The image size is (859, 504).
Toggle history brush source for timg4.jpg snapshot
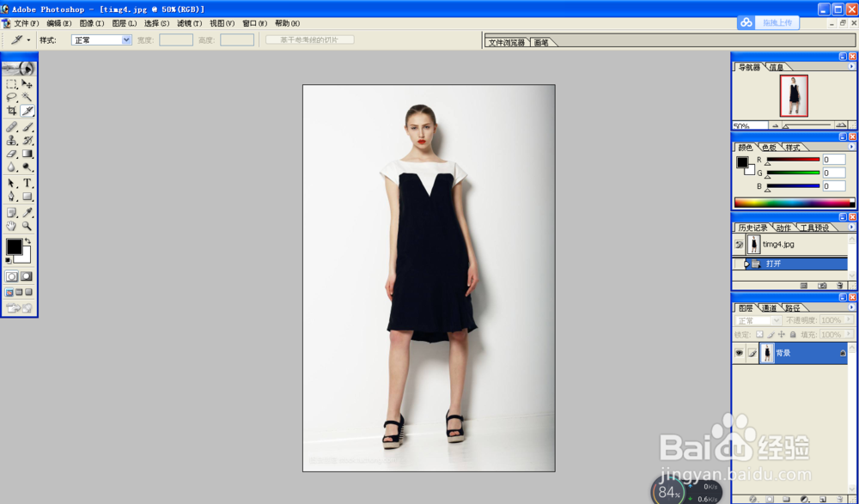(739, 245)
